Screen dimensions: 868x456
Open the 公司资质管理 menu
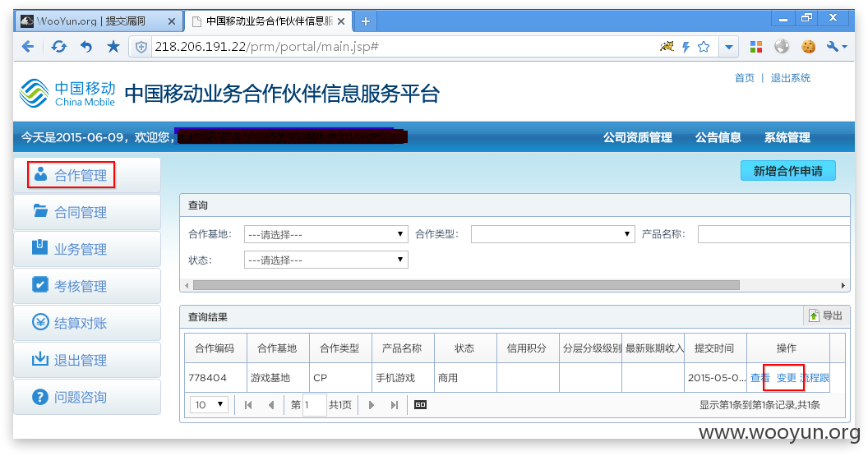point(638,137)
